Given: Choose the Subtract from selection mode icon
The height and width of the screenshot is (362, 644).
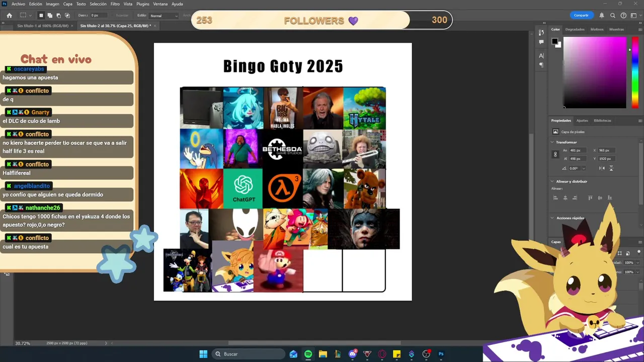Looking at the screenshot, I should tap(58, 16).
